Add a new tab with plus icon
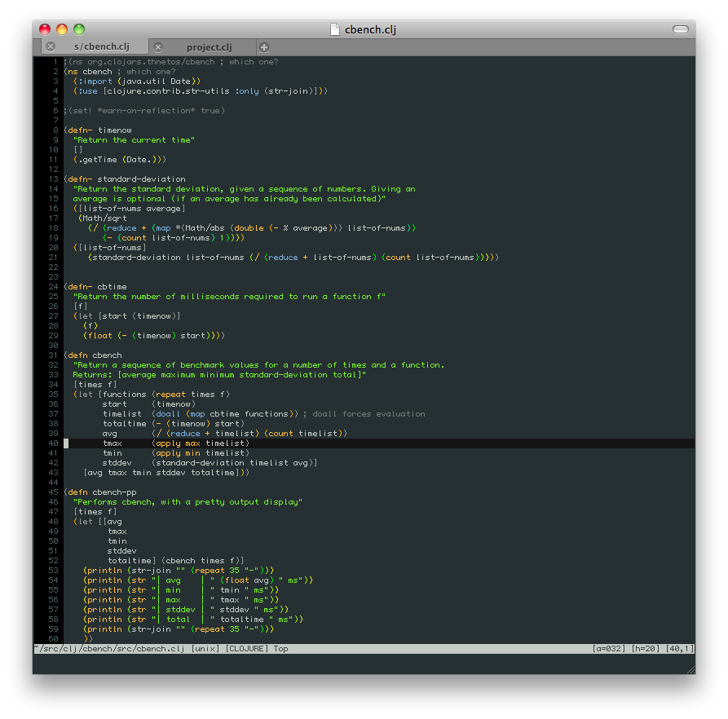The image size is (728, 719). click(263, 47)
